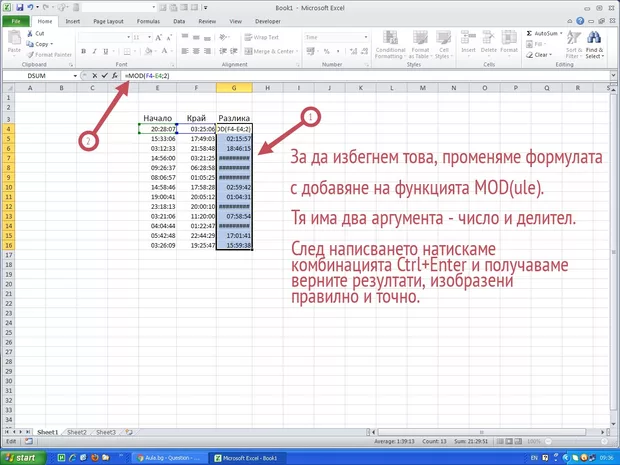Click Delete cells button
Screen dimensions: 620x465
coord(488,43)
